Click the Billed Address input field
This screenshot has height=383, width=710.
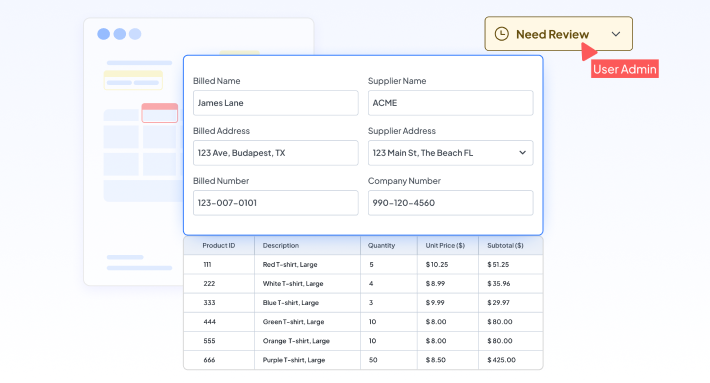275,153
